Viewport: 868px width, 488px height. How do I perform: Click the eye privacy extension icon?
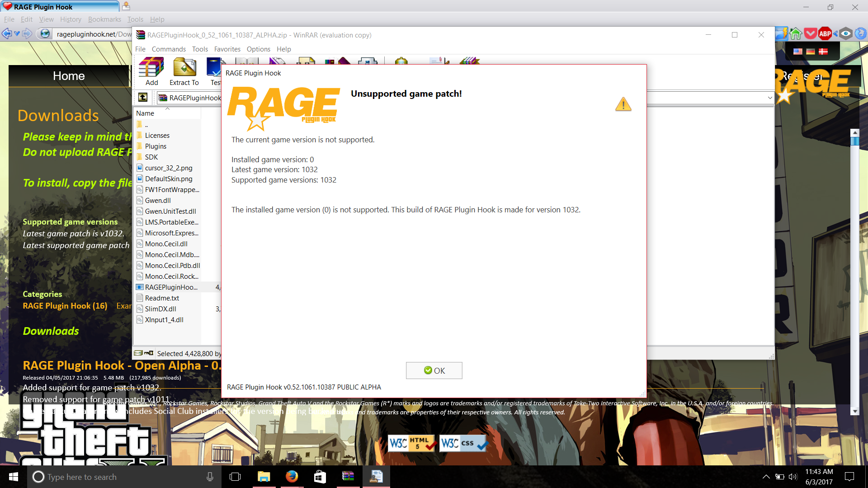click(846, 33)
